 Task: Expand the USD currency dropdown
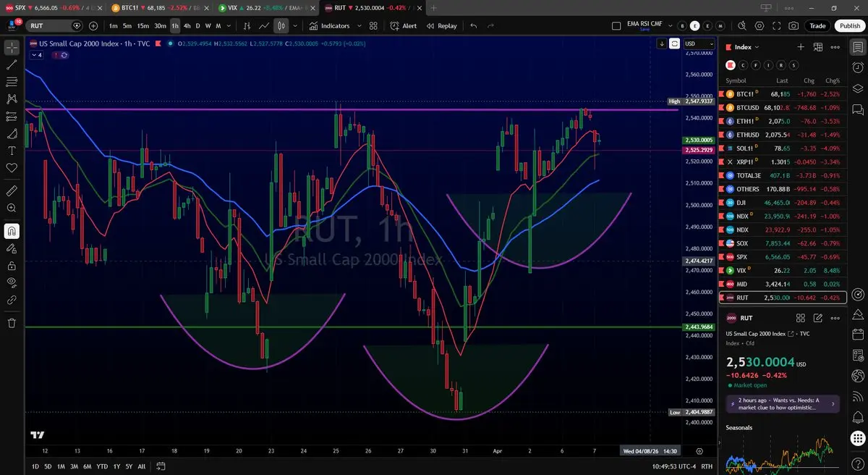tap(699, 43)
